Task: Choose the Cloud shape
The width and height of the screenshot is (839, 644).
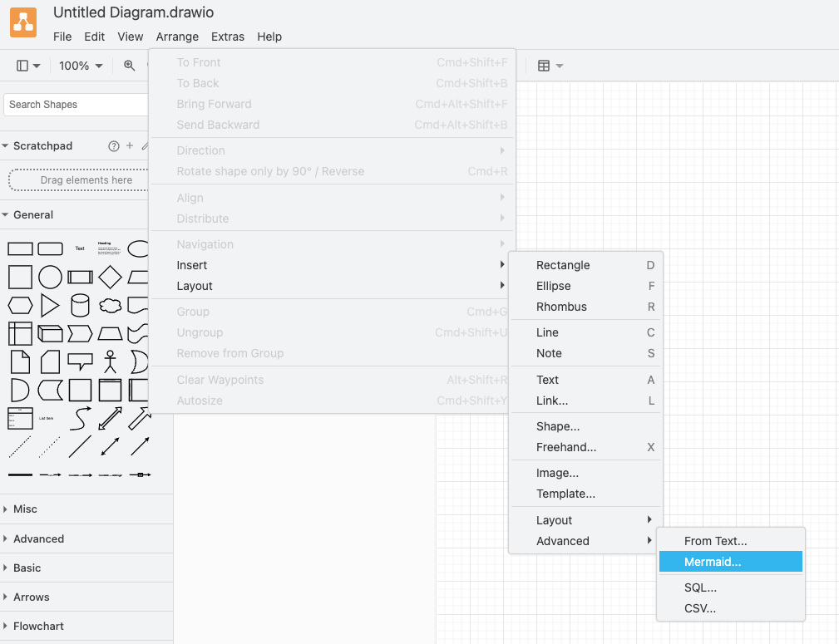Action: pyautogui.click(x=111, y=306)
